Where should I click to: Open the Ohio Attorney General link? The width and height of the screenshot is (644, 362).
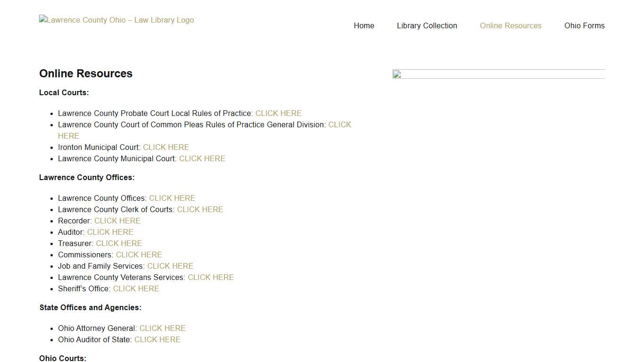(x=162, y=328)
